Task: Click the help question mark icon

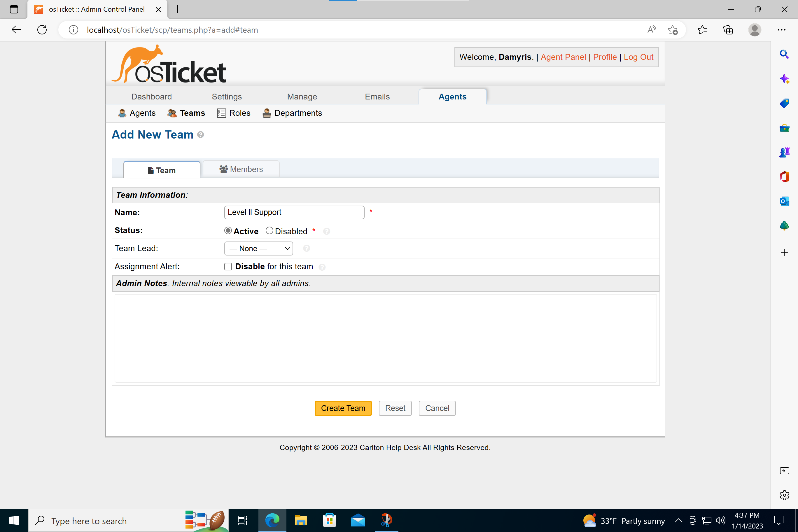Action: click(200, 134)
